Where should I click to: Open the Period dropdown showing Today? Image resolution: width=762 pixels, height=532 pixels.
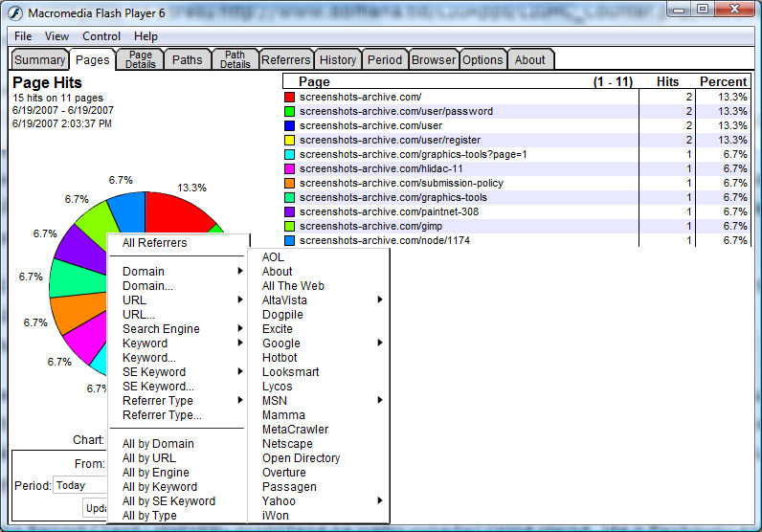click(80, 485)
